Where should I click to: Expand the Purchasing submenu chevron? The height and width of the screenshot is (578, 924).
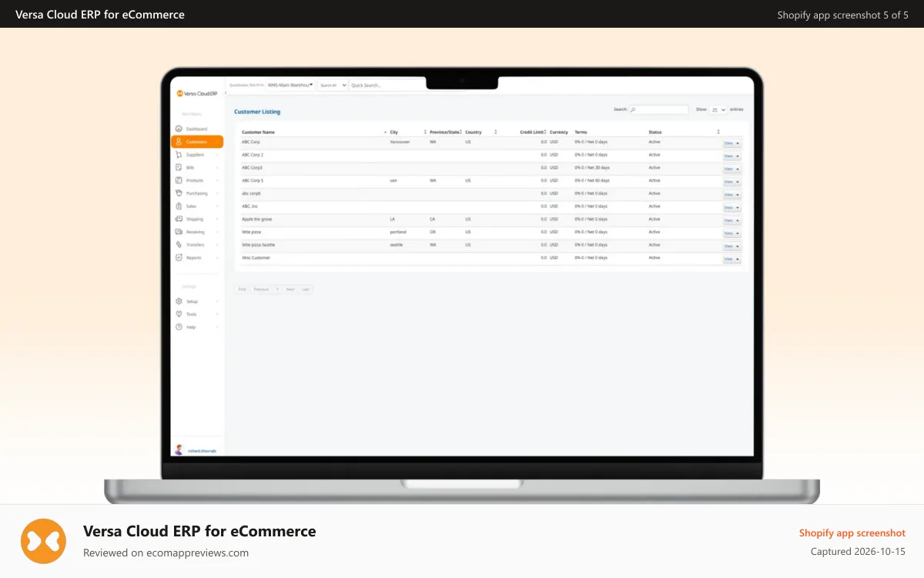pos(217,193)
